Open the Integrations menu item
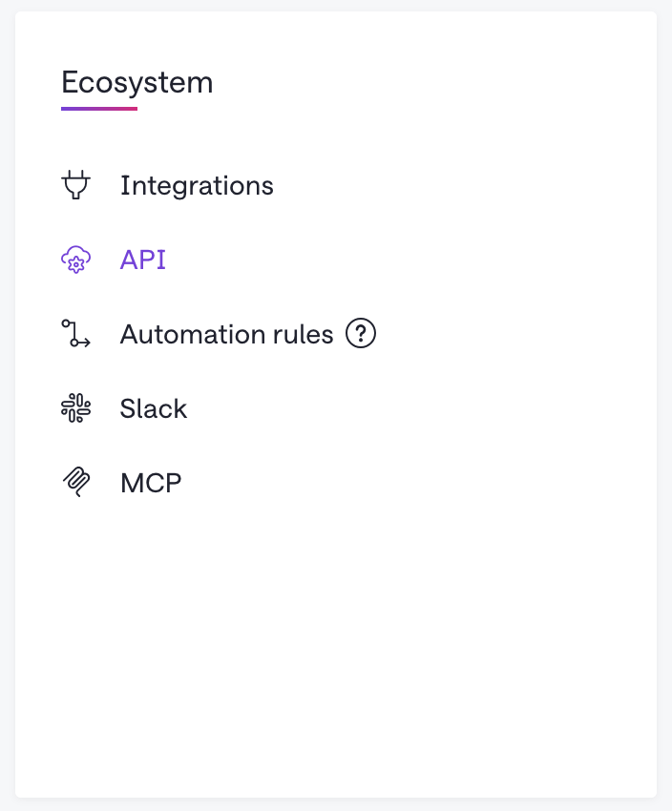The width and height of the screenshot is (672, 811). click(x=197, y=185)
